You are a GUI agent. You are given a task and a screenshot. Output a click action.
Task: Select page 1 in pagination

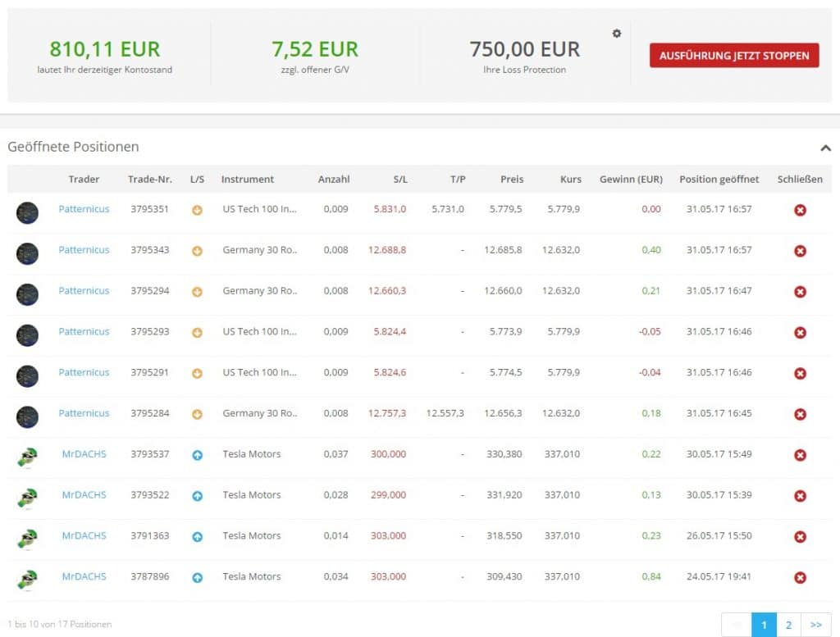764,625
